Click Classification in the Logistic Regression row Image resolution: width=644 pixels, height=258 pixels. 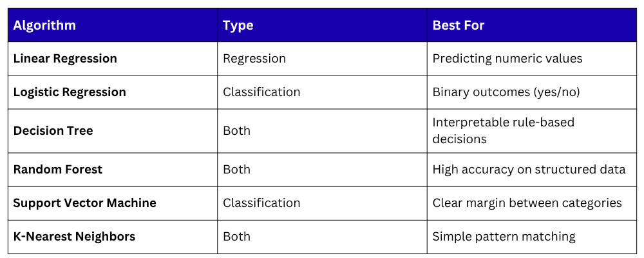[x=261, y=92]
